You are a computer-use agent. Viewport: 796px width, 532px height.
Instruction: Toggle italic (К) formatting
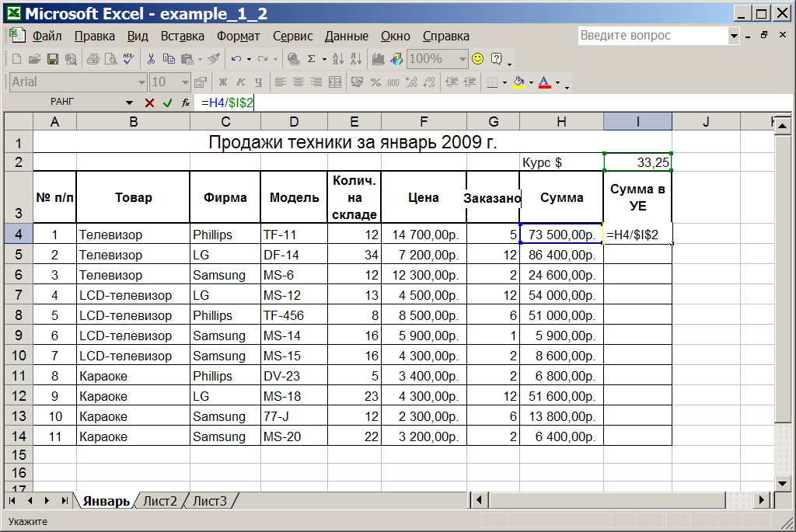point(241,82)
